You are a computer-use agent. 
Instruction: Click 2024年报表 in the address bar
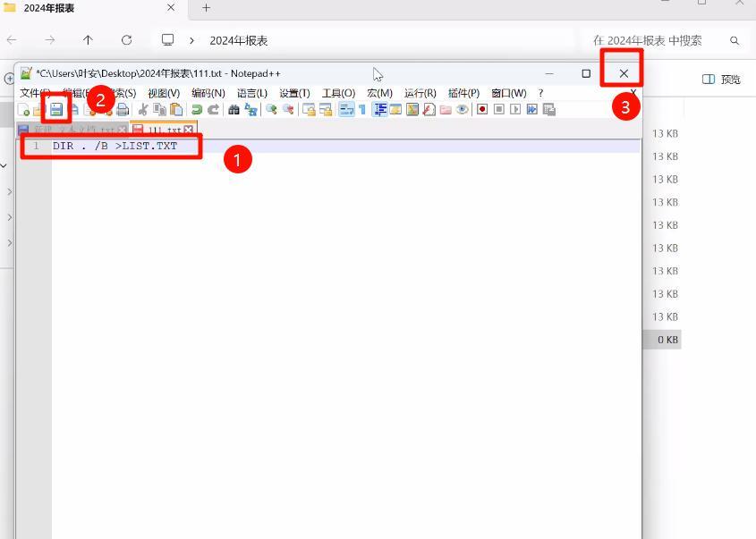(x=239, y=41)
